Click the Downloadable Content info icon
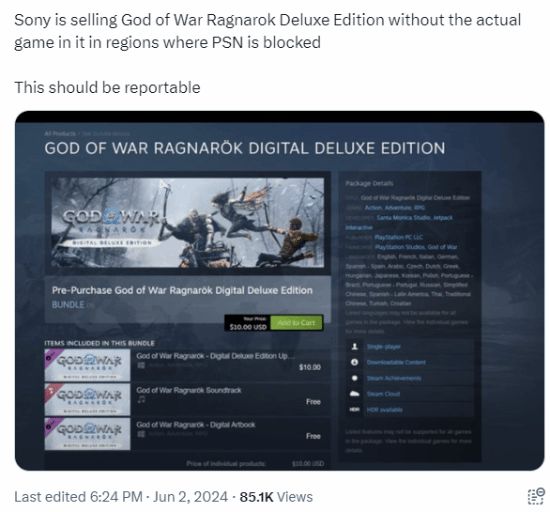The height and width of the screenshot is (512, 550). pos(355,362)
